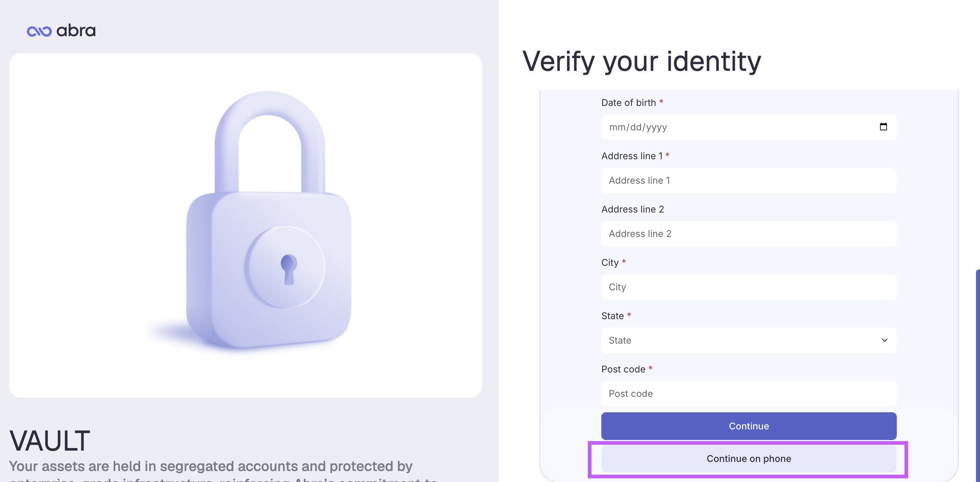Open the State selection combo box
The image size is (980, 482).
coord(748,340)
